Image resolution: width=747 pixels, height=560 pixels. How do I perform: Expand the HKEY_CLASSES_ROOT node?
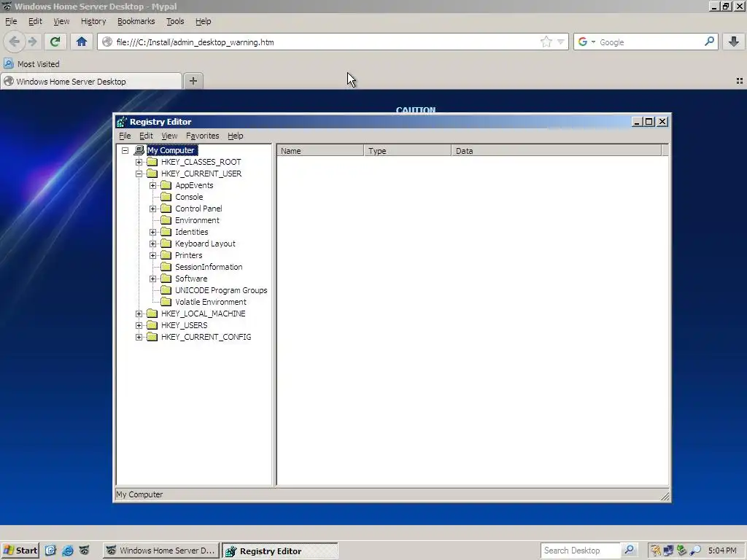tap(139, 162)
